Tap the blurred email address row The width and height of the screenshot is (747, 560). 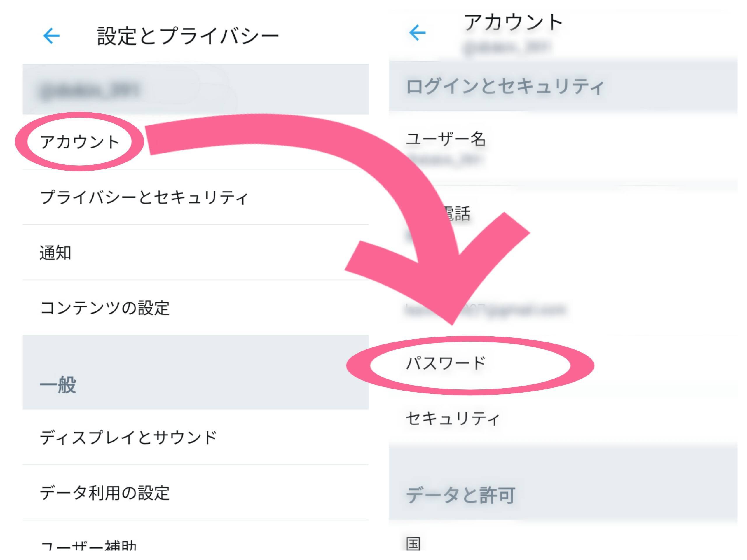point(486,309)
